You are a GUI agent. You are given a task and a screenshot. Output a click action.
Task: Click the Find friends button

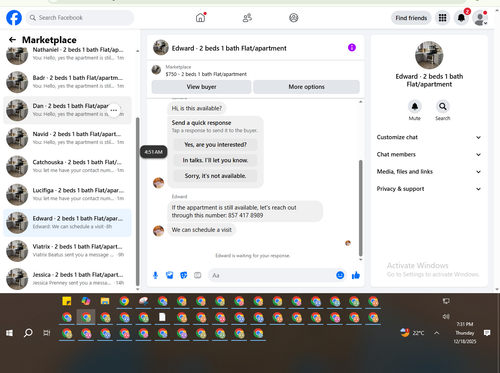coord(411,18)
